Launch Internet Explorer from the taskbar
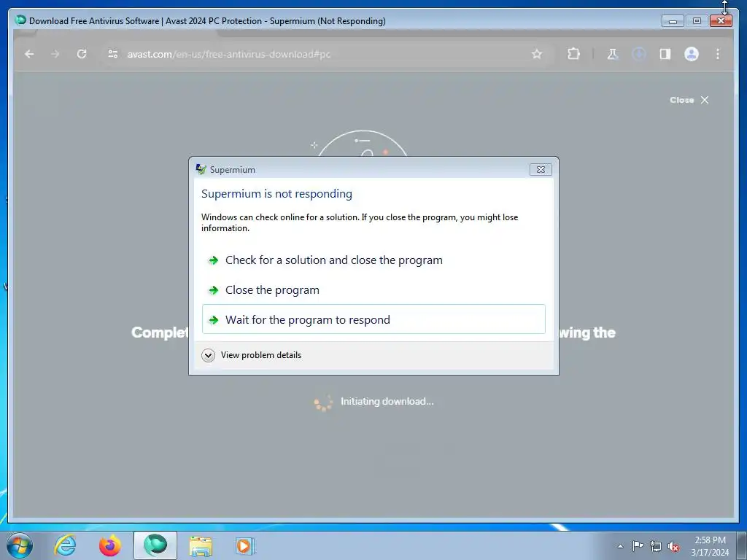The height and width of the screenshot is (560, 747). [x=65, y=545]
